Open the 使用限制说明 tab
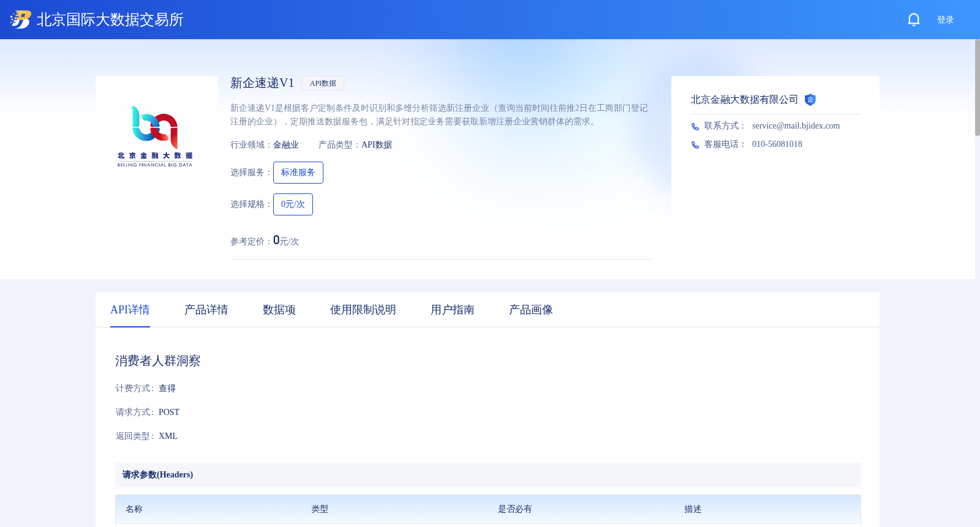 coord(363,310)
